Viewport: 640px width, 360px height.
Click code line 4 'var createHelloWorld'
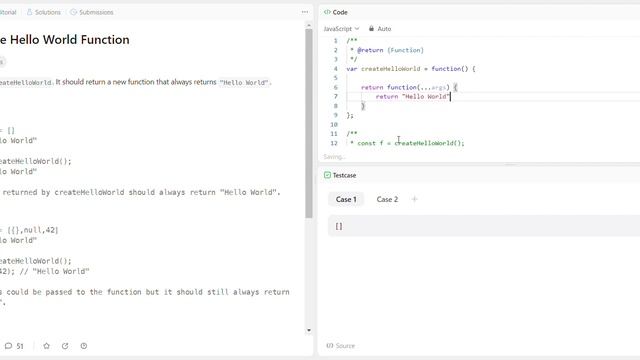point(411,69)
